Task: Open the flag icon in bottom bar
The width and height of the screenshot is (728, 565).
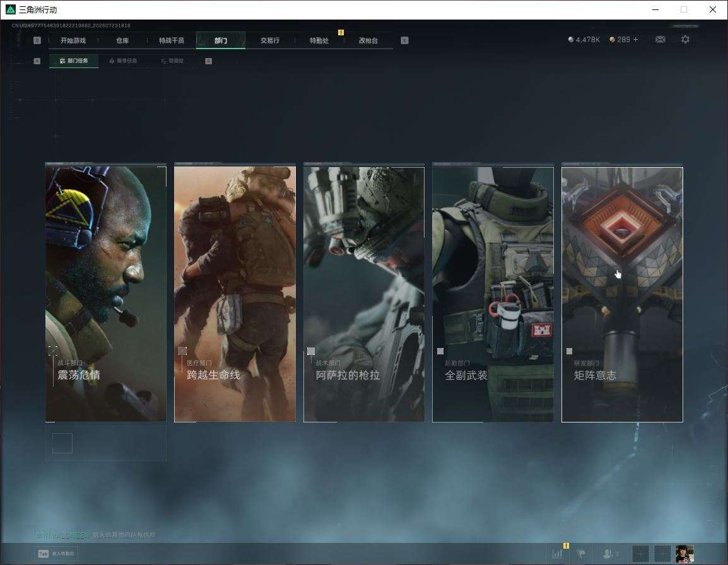Action: pyautogui.click(x=581, y=554)
